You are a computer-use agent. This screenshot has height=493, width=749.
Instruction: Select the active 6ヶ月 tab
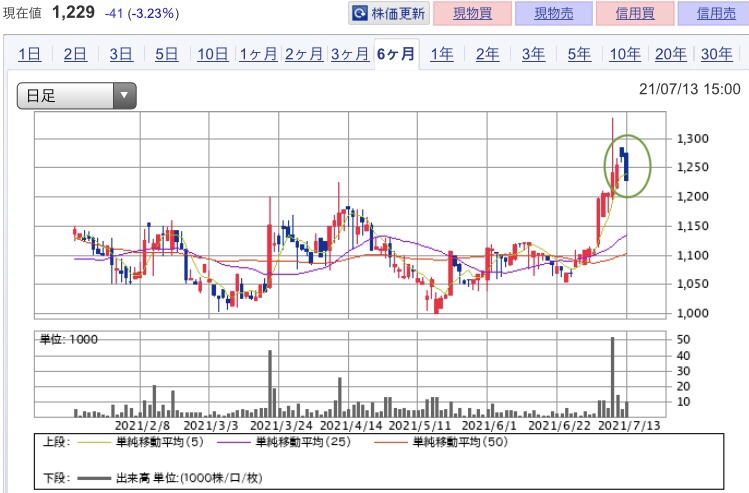tap(396, 54)
